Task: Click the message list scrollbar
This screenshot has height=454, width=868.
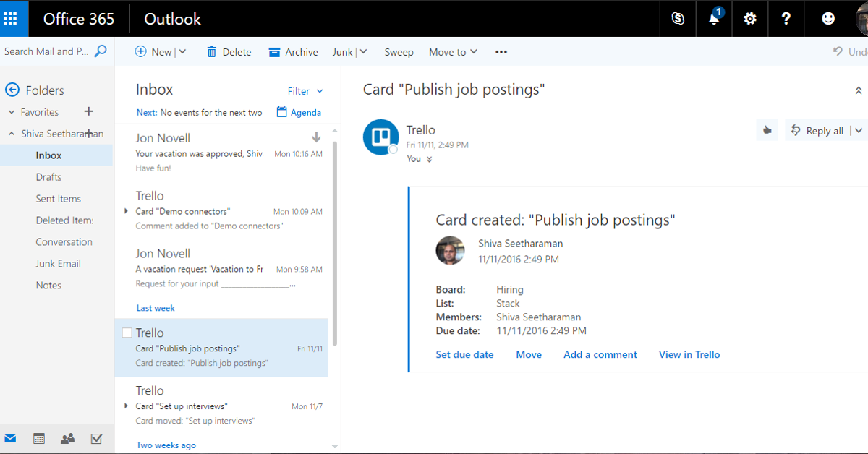Action: point(334,242)
